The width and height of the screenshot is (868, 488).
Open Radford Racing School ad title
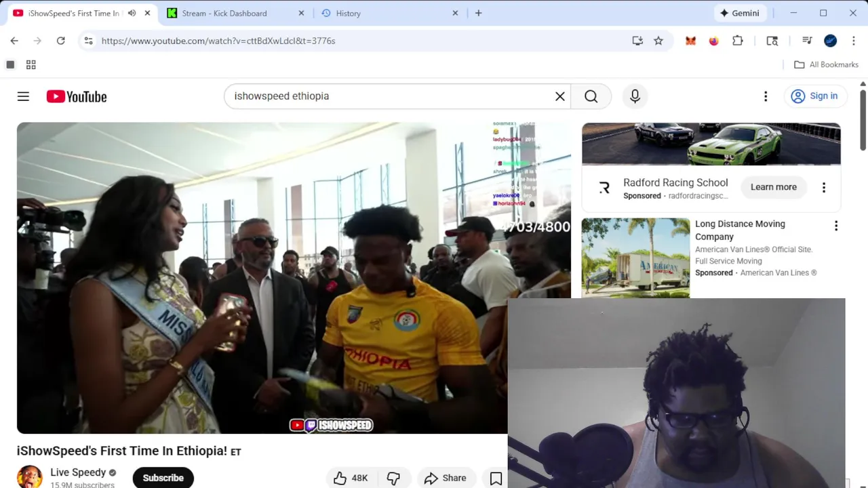click(675, 182)
